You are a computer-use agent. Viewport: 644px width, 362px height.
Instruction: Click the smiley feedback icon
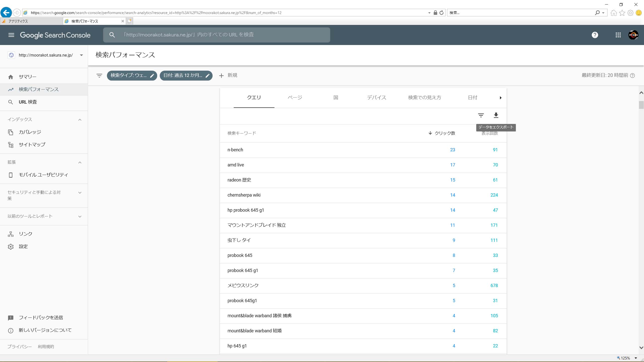639,13
